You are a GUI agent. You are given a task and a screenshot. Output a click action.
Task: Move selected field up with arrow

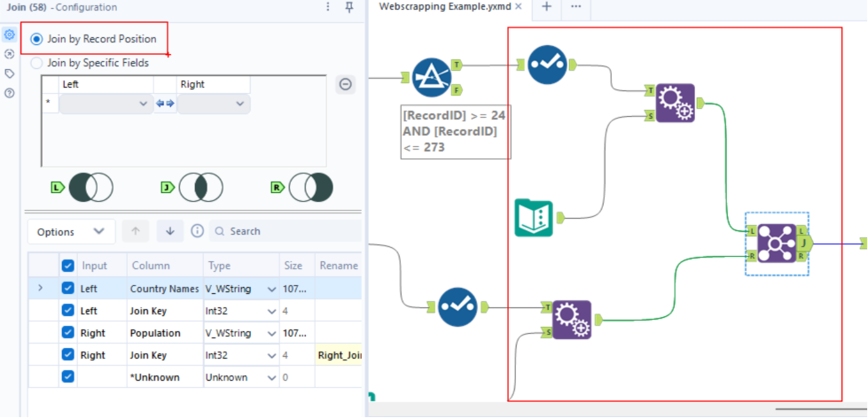pos(137,232)
